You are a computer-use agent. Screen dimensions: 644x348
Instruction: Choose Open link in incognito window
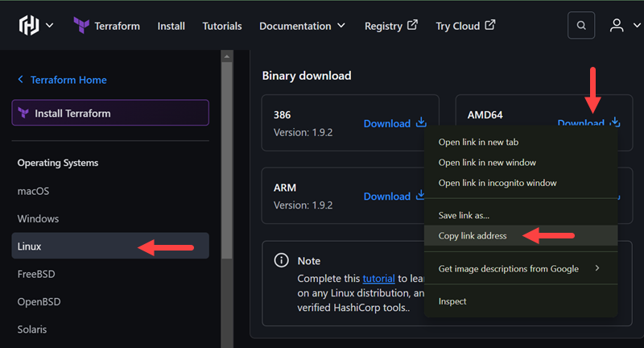click(521, 183)
